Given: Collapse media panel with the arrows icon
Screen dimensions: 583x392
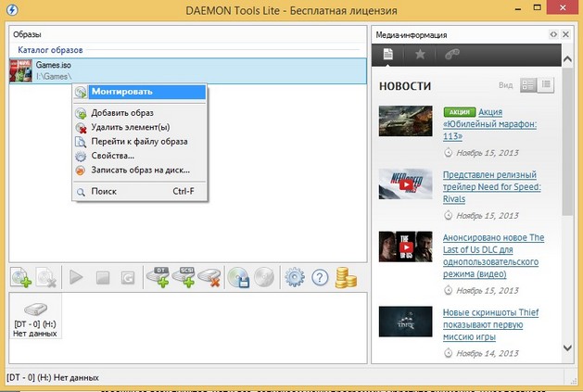Looking at the screenshot, I should tap(553, 34).
